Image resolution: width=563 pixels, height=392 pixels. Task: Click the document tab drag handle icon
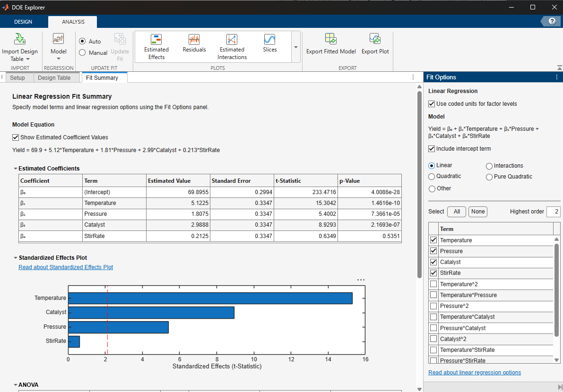point(2,77)
